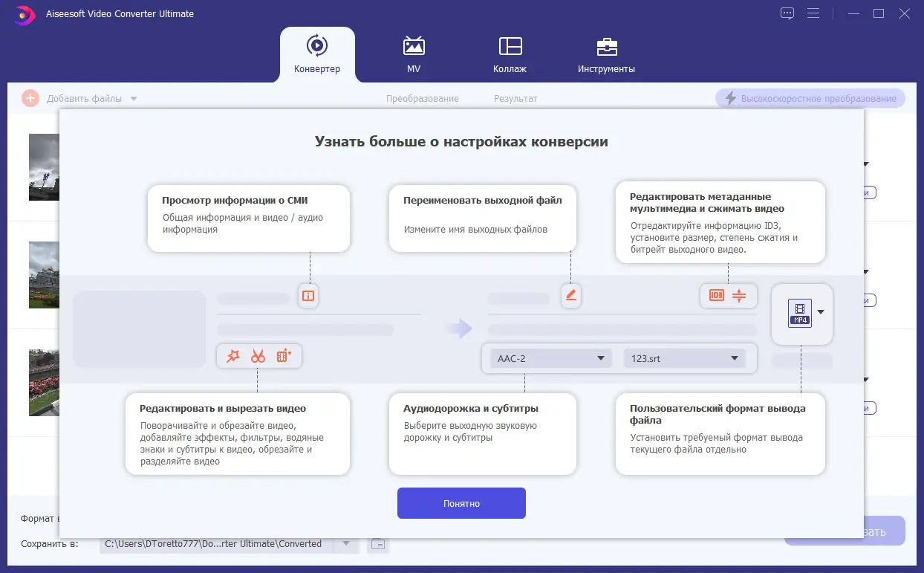Click the pencil icon to rename output file

(x=570, y=295)
